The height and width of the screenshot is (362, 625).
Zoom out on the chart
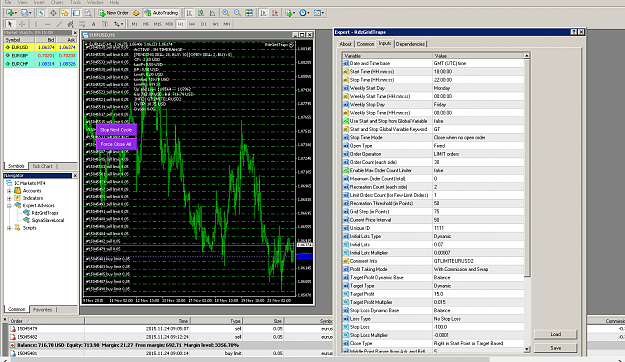click(237, 13)
